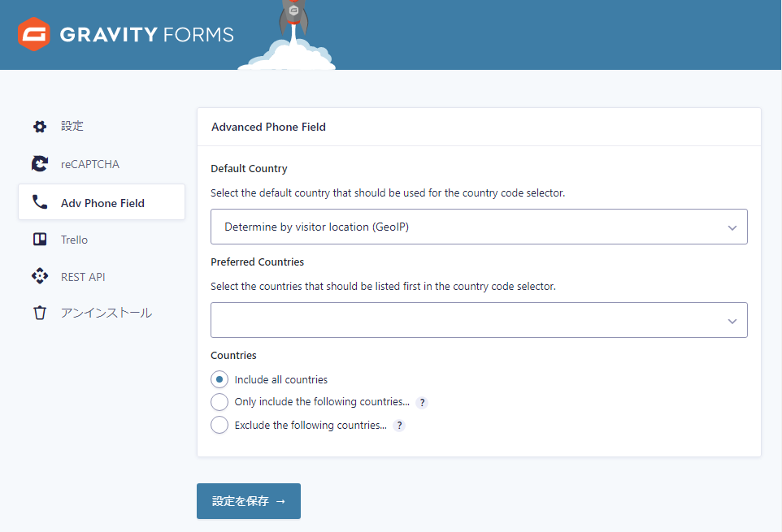The width and height of the screenshot is (782, 532).
Task: Open the Default Country dropdown
Action: tap(479, 227)
